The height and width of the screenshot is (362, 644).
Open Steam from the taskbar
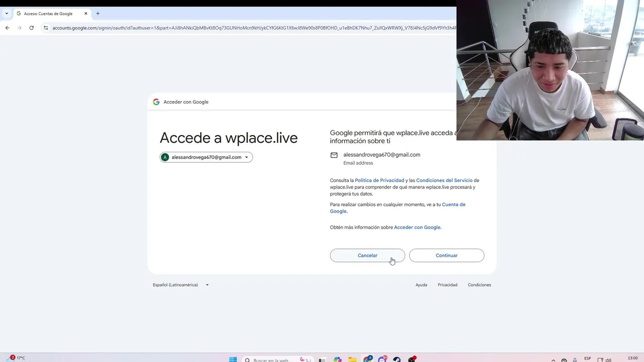pos(397,359)
